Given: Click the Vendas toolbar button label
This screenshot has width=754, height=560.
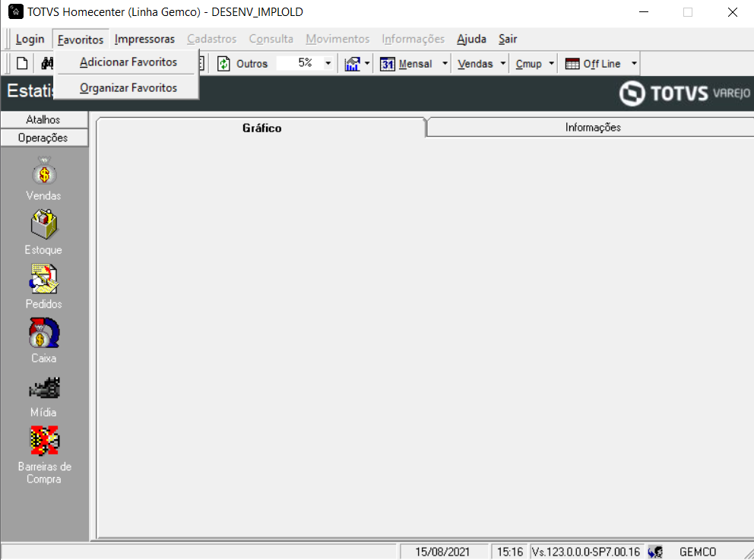Looking at the screenshot, I should [x=475, y=64].
